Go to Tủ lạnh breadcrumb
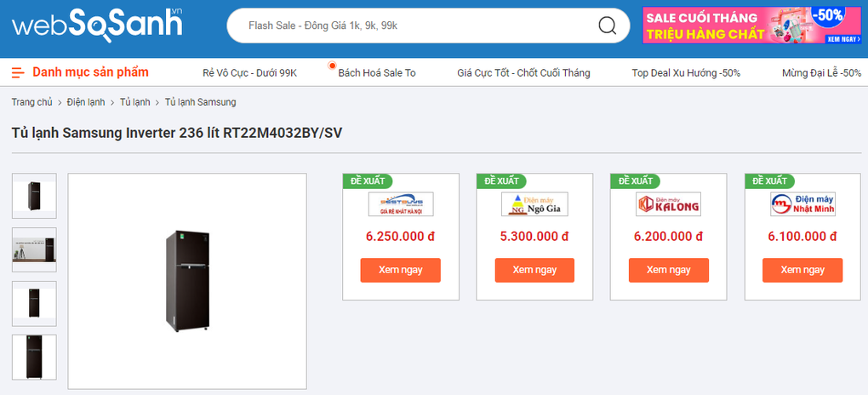Screen dimensions: 868x395 coord(135,102)
